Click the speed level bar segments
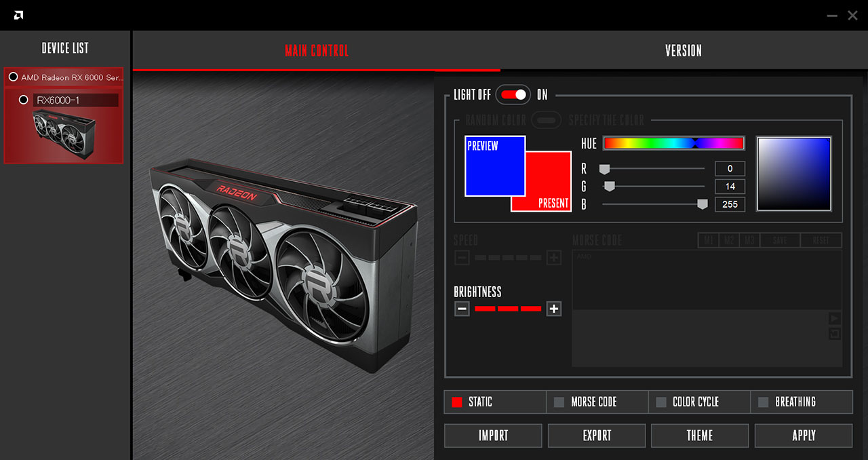 508,258
